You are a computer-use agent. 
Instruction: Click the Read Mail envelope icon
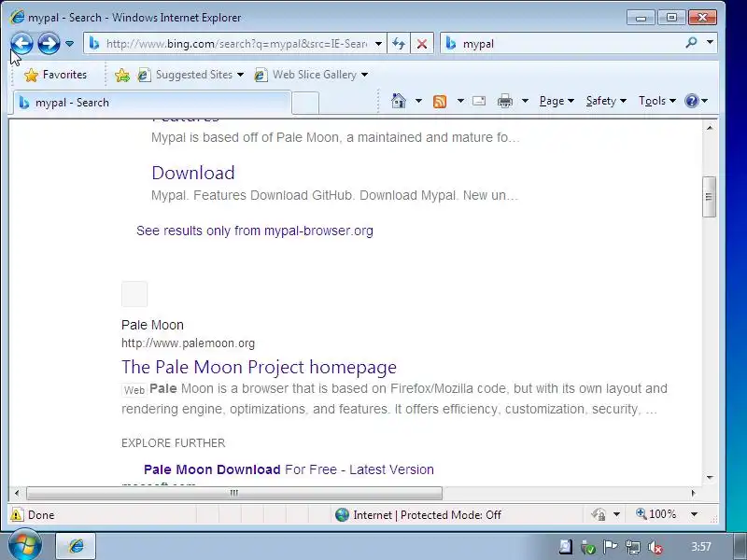pyautogui.click(x=479, y=101)
